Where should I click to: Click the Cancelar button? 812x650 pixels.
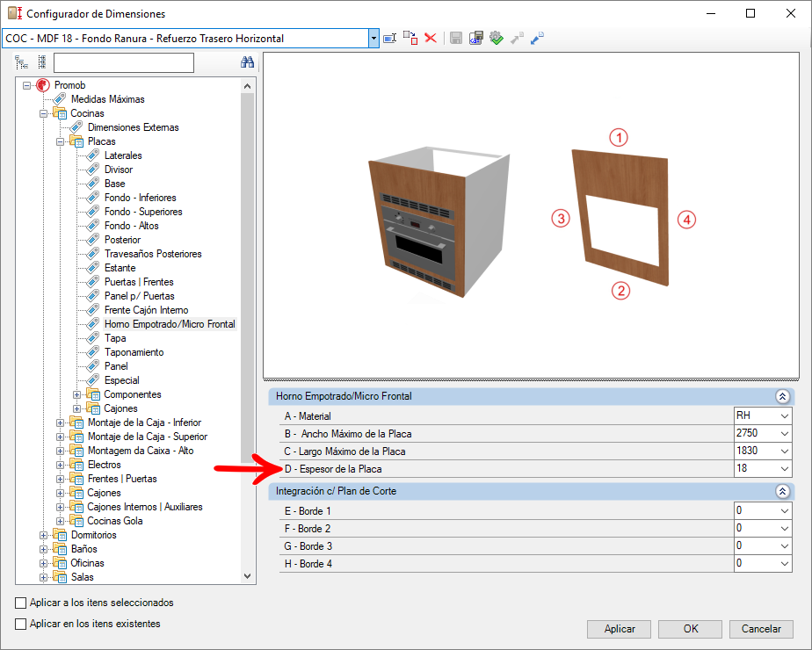click(761, 629)
